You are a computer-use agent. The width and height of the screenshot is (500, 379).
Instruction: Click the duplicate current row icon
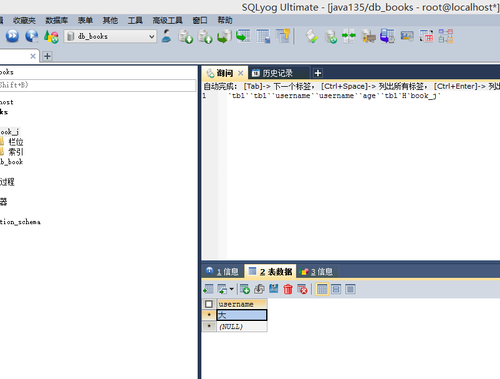click(x=259, y=289)
